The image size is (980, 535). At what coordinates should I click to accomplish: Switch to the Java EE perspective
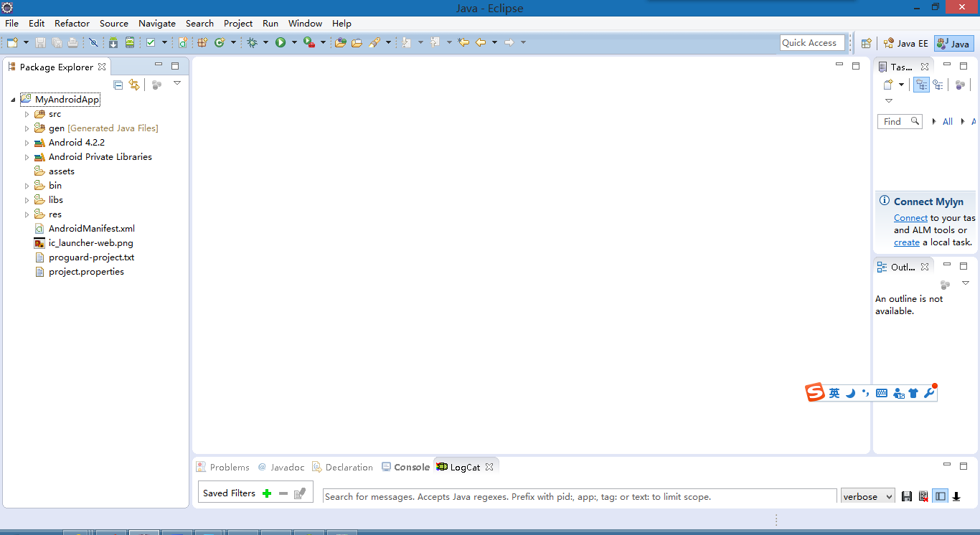click(x=905, y=43)
